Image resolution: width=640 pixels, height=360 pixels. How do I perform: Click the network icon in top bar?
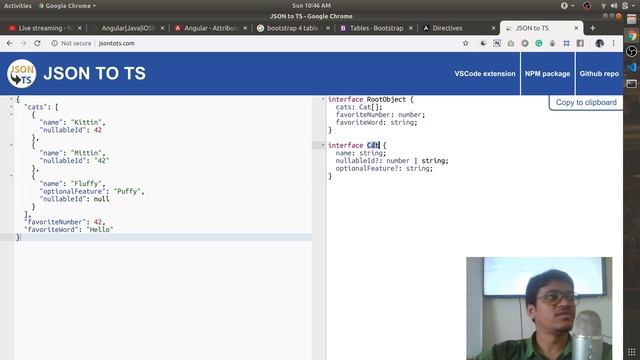(603, 6)
